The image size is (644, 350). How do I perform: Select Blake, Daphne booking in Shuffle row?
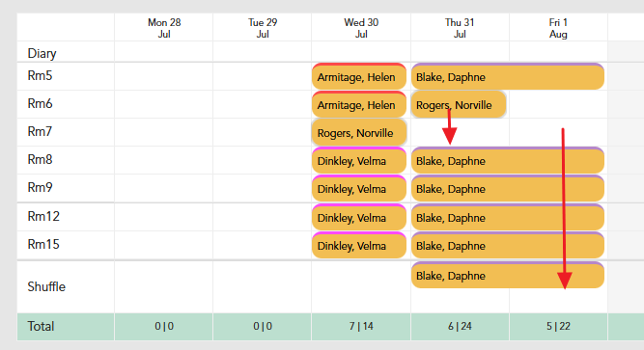pyautogui.click(x=508, y=275)
